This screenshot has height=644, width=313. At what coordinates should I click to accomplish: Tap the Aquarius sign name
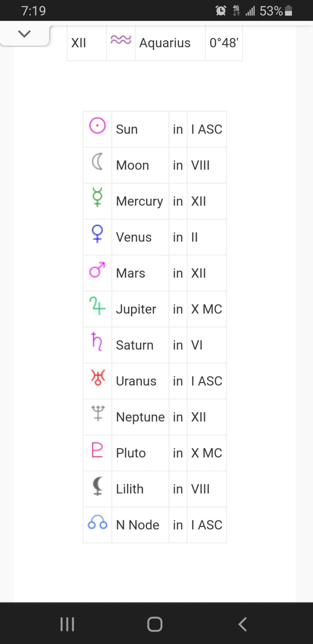point(165,43)
